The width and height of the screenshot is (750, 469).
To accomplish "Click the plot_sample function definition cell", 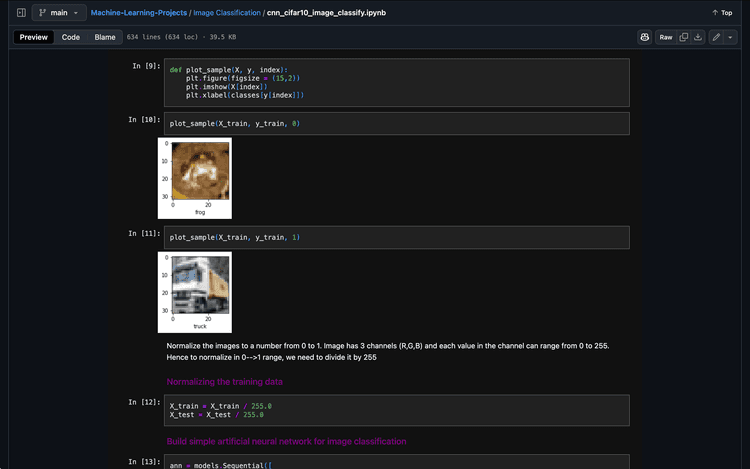I will 397,83.
